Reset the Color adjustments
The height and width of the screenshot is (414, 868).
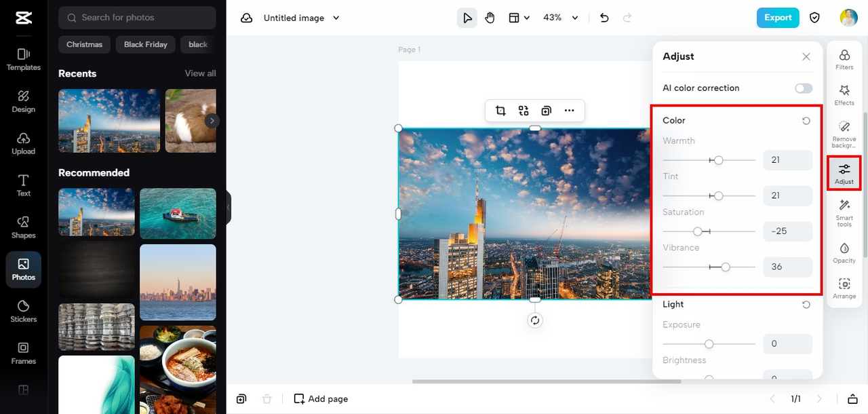806,121
